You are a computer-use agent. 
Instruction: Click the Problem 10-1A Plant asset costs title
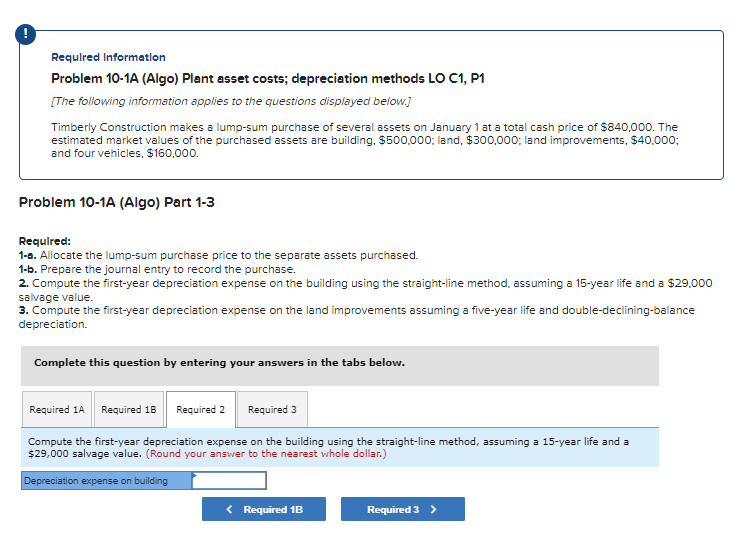[268, 78]
